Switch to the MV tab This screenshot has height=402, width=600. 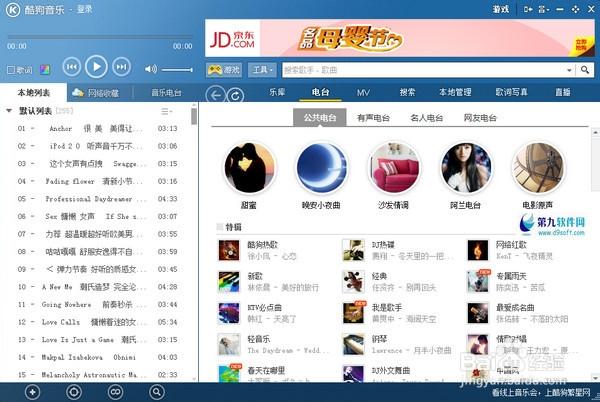[363, 92]
